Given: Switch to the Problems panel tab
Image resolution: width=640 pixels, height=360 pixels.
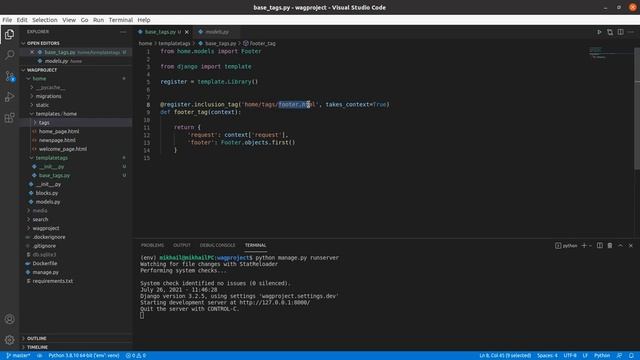Looking at the screenshot, I should pos(152,245).
